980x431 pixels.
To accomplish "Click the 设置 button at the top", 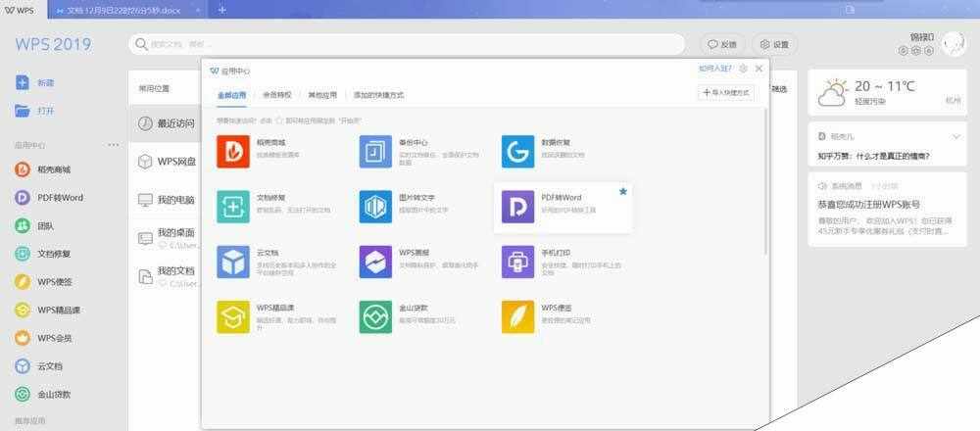I will pyautogui.click(x=773, y=44).
